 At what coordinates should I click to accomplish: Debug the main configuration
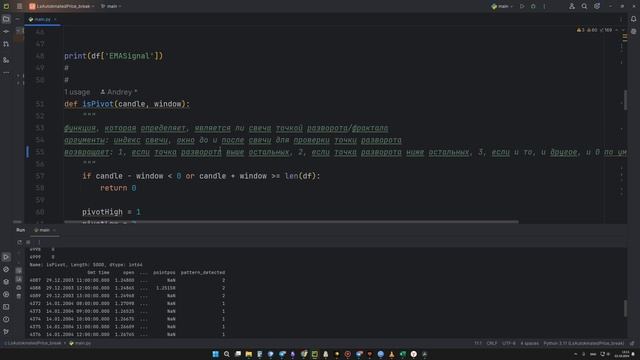[x=533, y=7]
